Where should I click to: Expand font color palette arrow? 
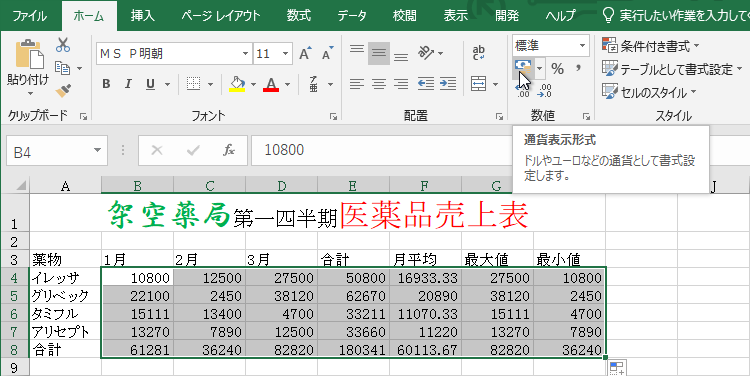[287, 85]
